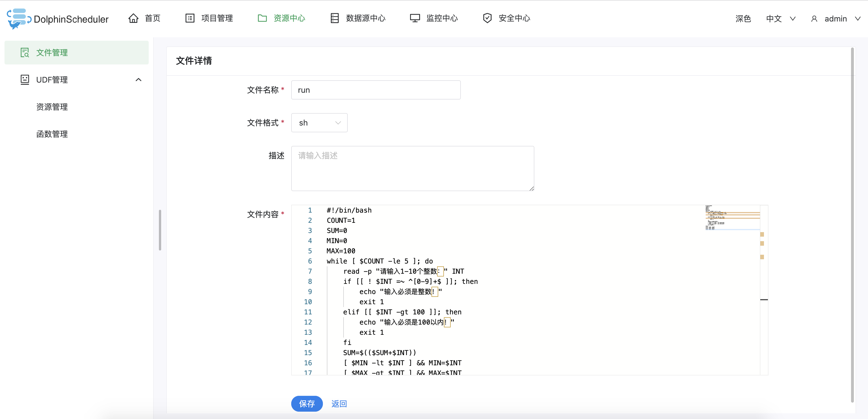Click the 描述 description text area
The width and height of the screenshot is (868, 419).
pyautogui.click(x=412, y=169)
